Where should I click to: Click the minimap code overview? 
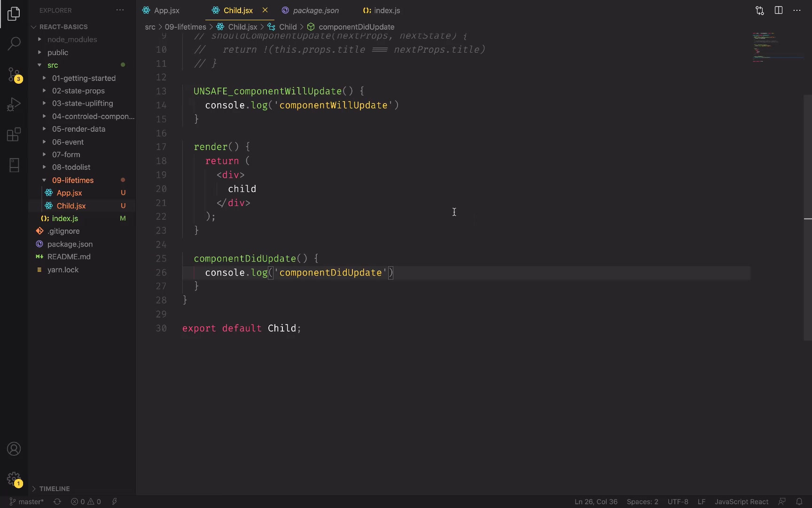(777, 47)
